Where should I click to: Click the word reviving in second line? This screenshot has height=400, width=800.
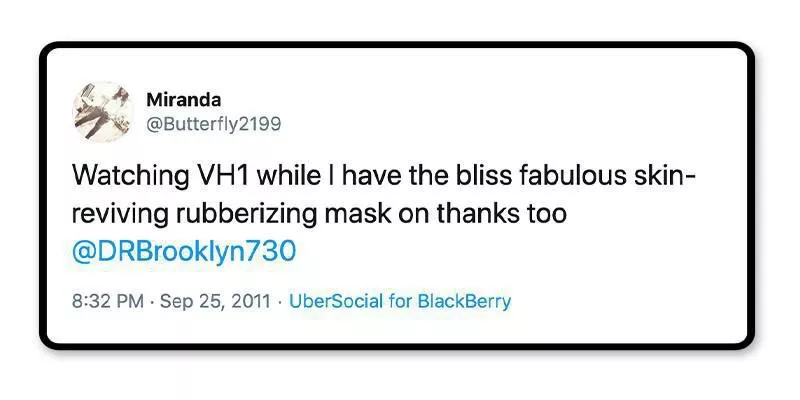tap(120, 215)
